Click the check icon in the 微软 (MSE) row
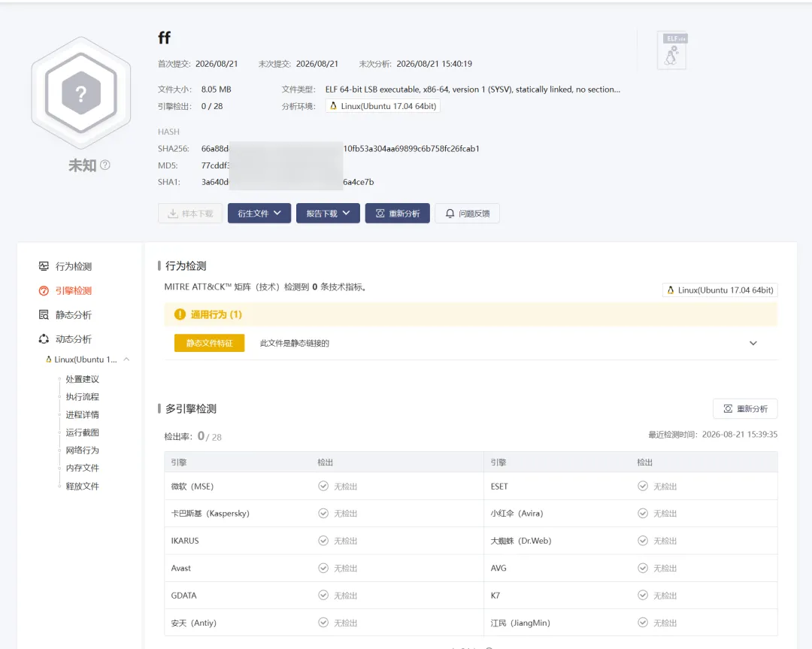This screenshot has width=812, height=649. coord(323,486)
